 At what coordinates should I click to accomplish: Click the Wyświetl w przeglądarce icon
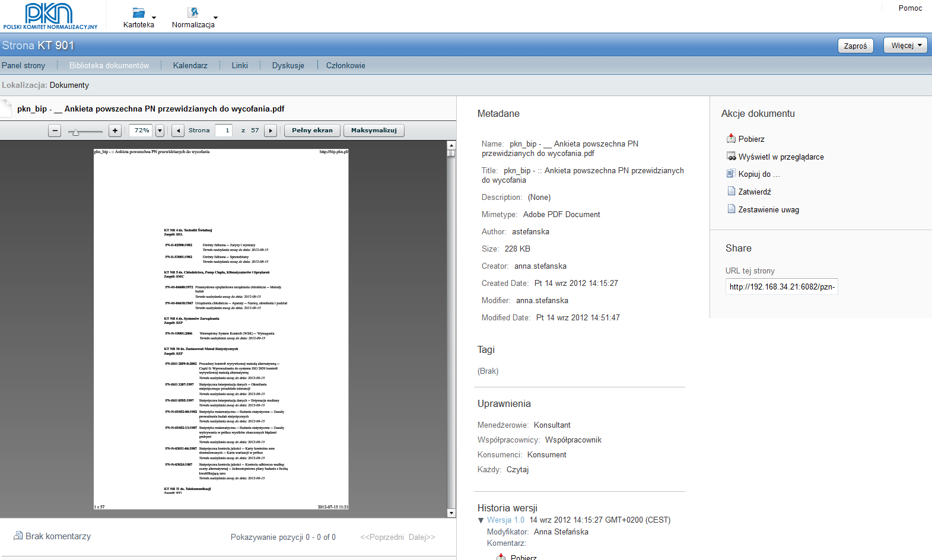(x=731, y=157)
